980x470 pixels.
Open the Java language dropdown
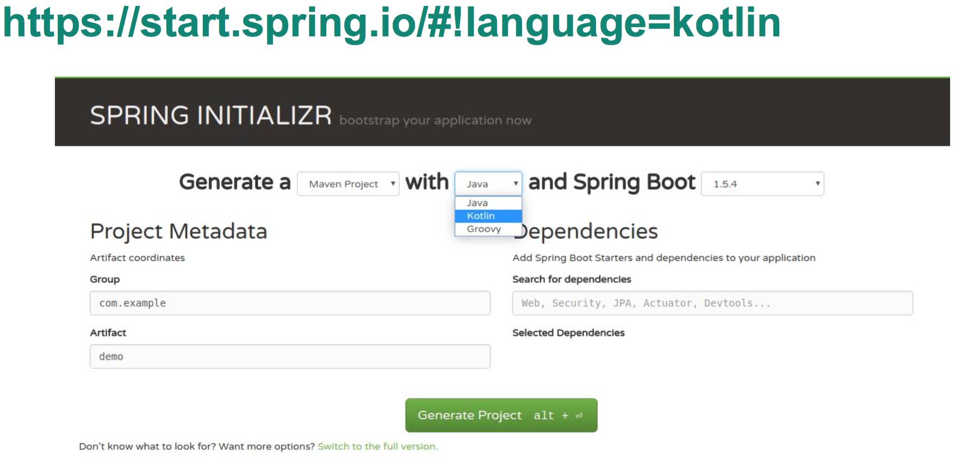click(488, 184)
